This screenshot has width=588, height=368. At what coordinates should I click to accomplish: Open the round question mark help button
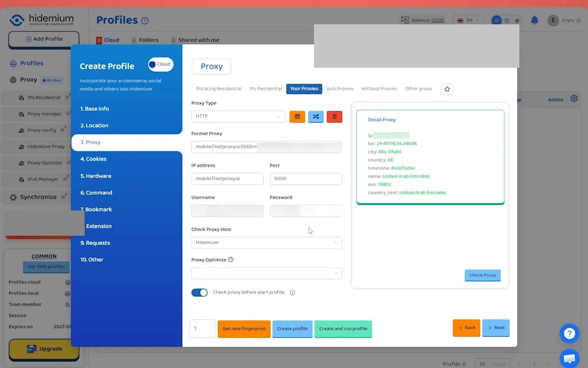(569, 333)
